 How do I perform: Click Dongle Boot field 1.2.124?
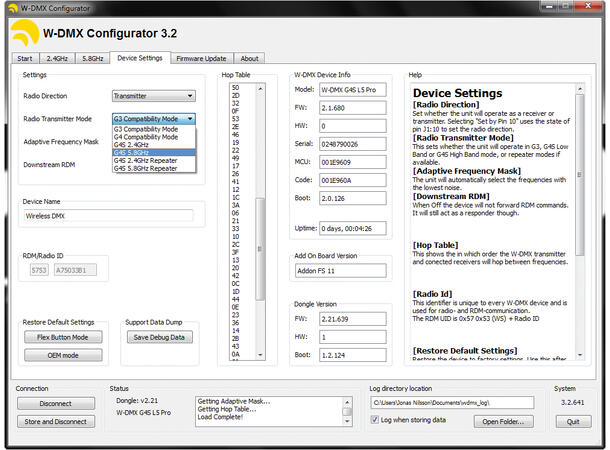coord(353,355)
